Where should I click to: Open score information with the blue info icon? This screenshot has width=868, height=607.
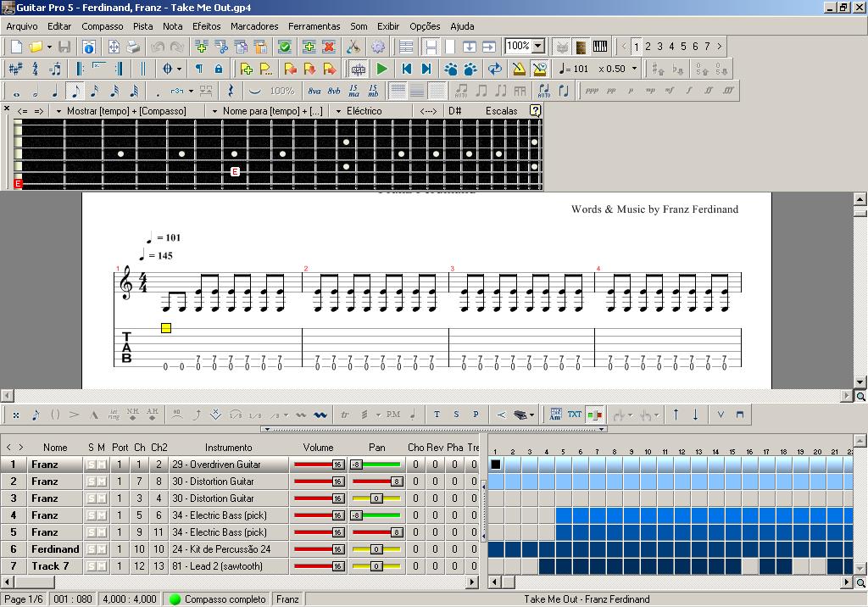pos(88,47)
